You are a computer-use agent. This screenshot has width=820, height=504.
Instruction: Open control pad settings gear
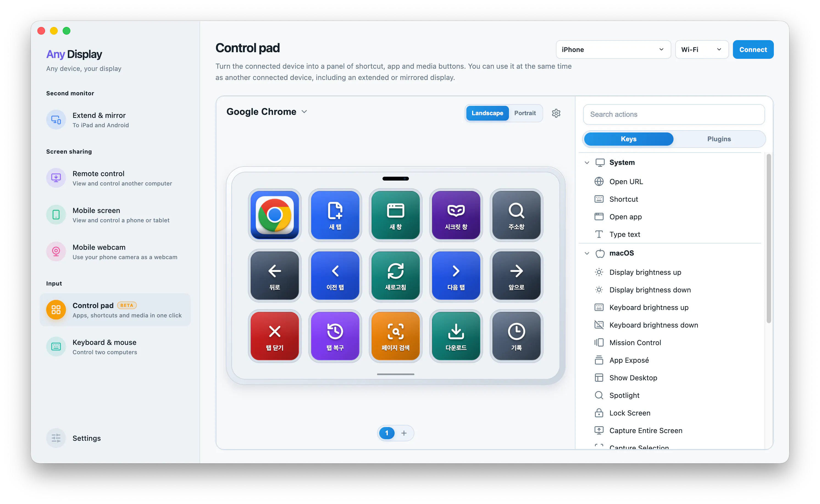point(556,113)
